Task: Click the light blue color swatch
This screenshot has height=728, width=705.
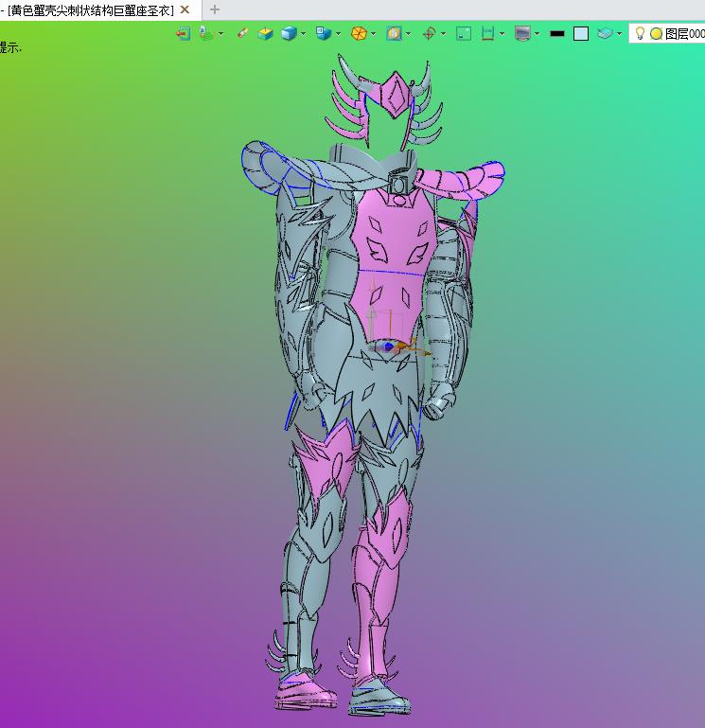Action: (x=581, y=34)
